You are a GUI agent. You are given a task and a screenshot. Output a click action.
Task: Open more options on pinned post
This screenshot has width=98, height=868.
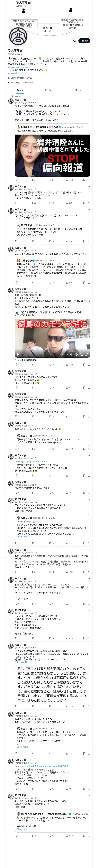[89, 100]
